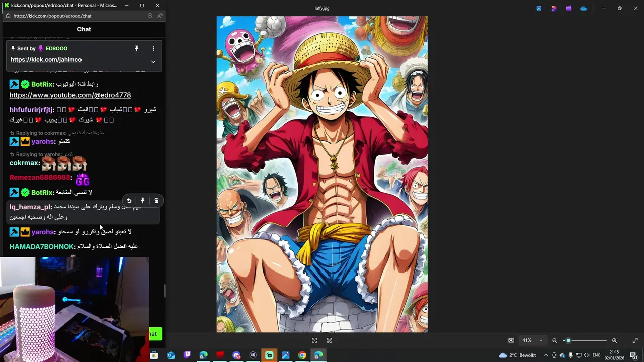Click the Luffy image in photo viewer
Screen dimensions: 644x362
pyautogui.click(x=322, y=174)
